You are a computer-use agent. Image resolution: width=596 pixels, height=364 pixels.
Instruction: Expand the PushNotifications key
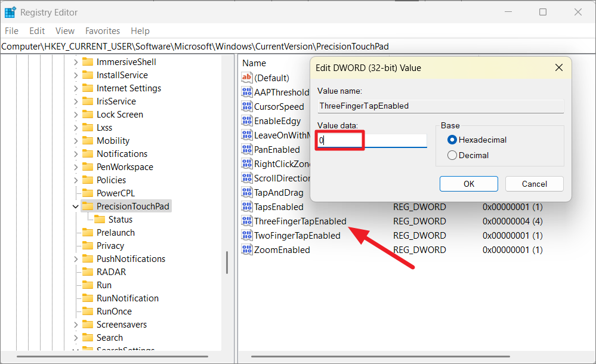(76, 259)
